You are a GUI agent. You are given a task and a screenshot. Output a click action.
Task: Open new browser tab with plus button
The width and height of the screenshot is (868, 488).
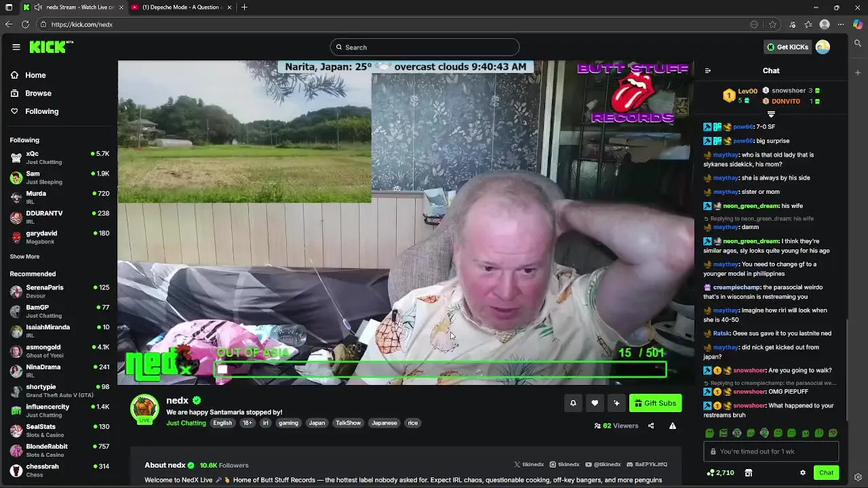(244, 7)
